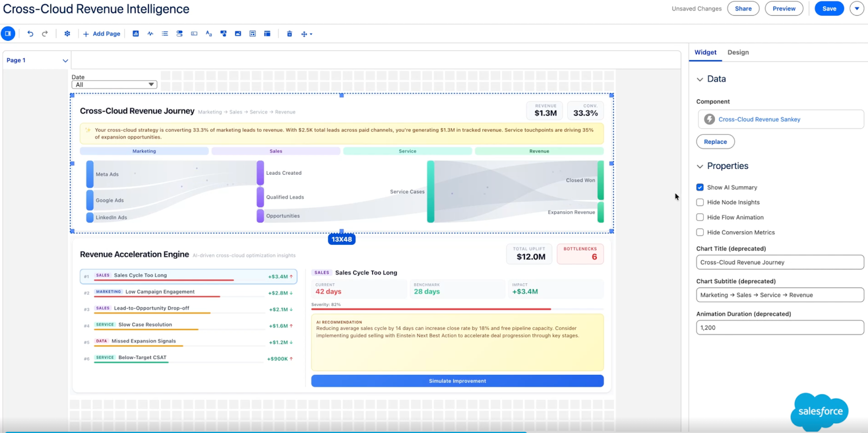Enable Hide Node Insights checkbox
The width and height of the screenshot is (868, 433).
coord(700,202)
